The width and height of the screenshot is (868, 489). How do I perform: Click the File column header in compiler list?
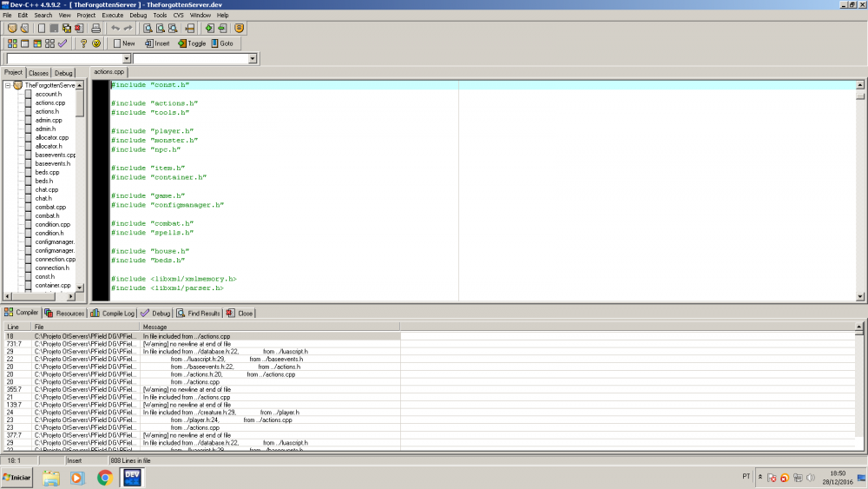[86, 327]
